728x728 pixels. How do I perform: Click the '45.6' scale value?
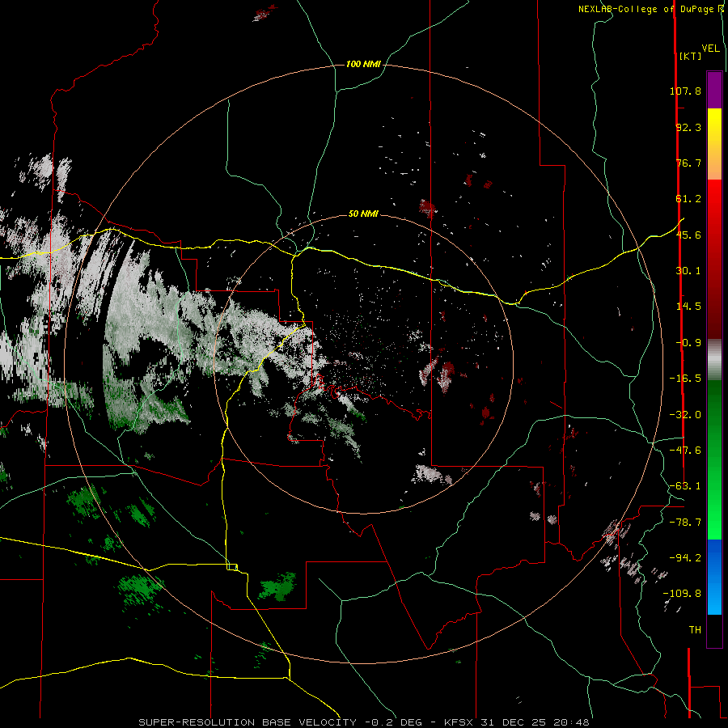(x=688, y=235)
